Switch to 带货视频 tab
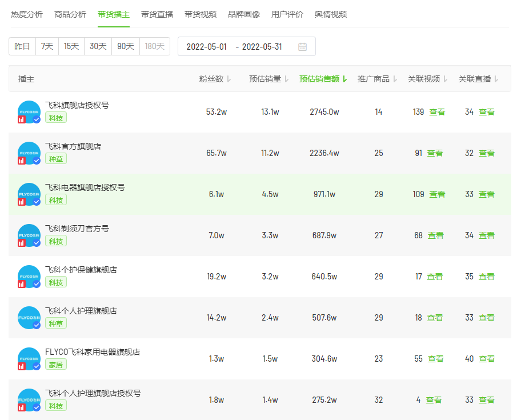513x420 pixels. tap(201, 14)
